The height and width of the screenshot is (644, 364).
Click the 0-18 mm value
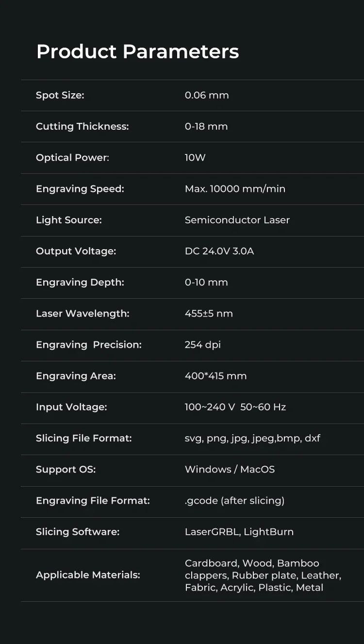point(206,126)
